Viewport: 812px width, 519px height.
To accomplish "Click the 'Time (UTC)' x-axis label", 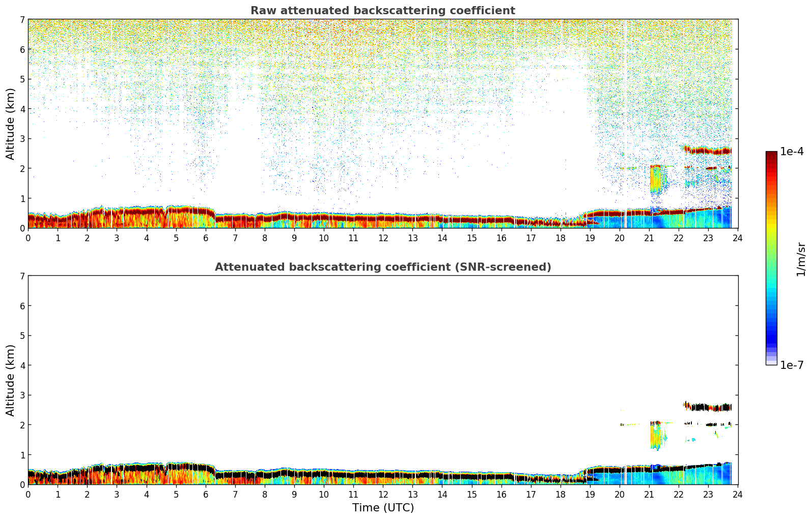I will [x=383, y=508].
